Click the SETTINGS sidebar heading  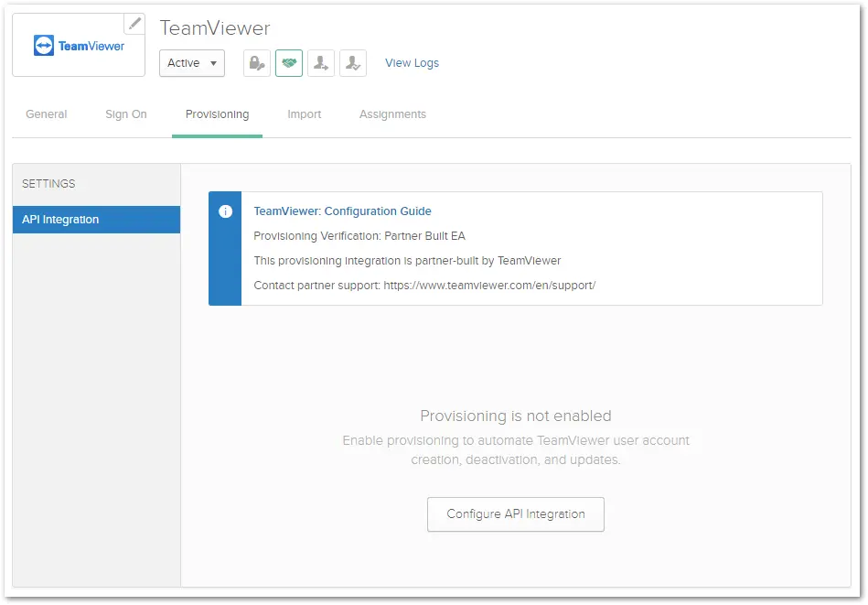point(48,184)
